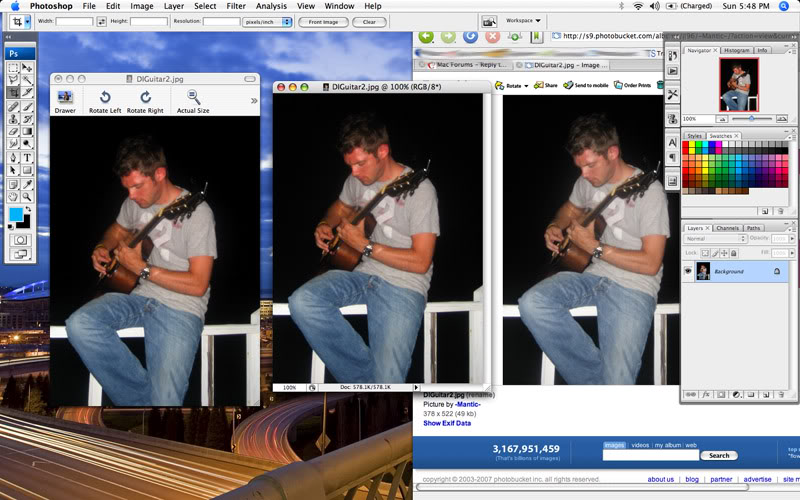Viewport: 800px width, 500px height.
Task: Open the Spotlight search icon
Action: tap(784, 6)
